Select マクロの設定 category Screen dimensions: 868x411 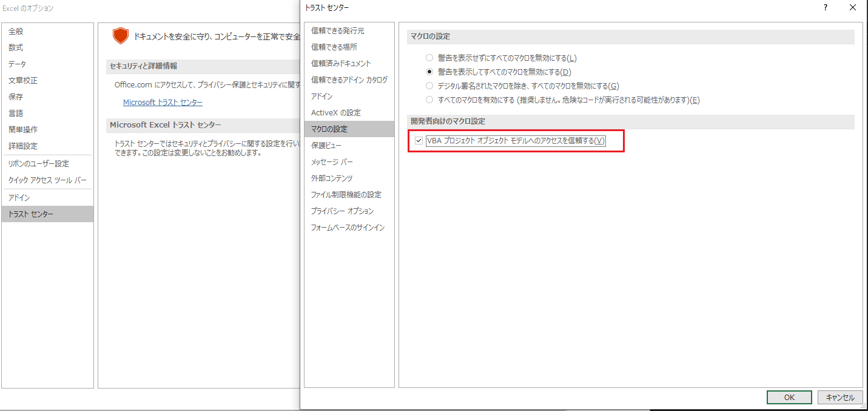[x=349, y=129]
